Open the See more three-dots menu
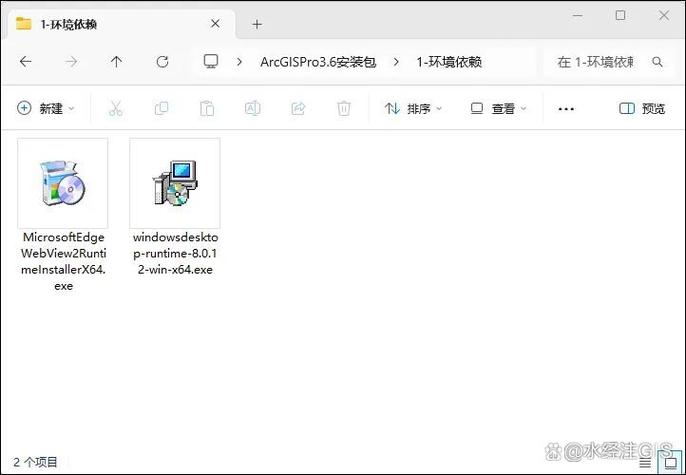Screen dimensions: 686x475 566,109
